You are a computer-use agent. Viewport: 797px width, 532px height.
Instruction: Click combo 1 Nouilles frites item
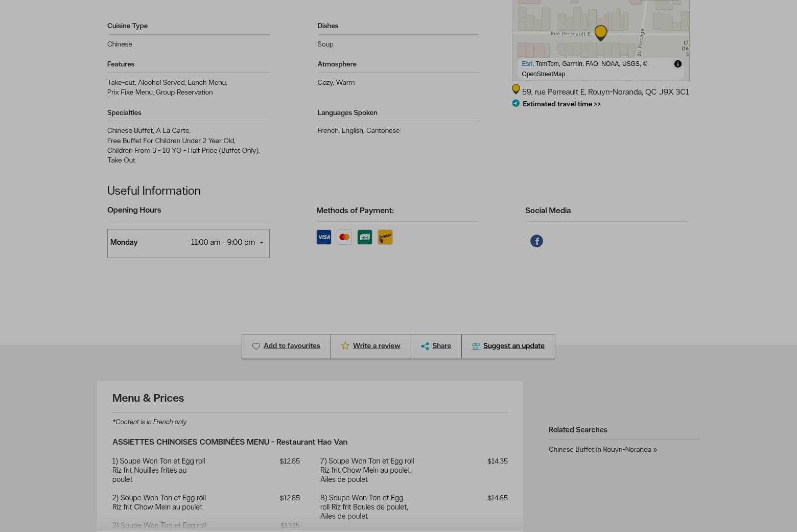158,470
